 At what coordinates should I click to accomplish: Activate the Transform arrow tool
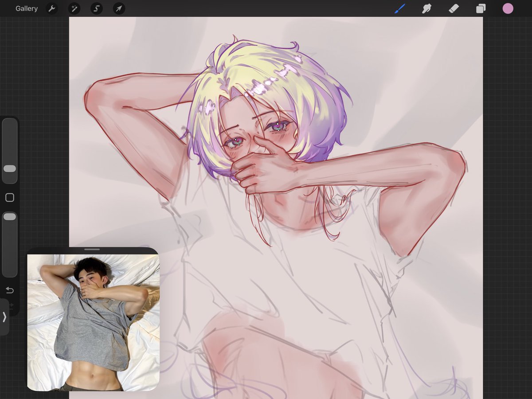(119, 8)
